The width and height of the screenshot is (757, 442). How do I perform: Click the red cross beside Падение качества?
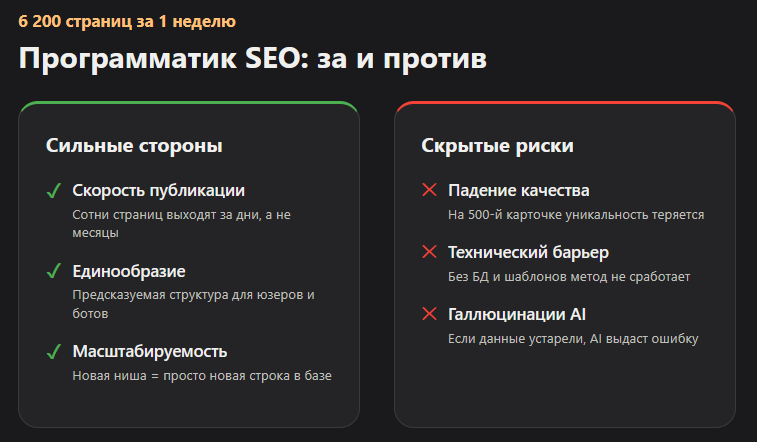(x=429, y=190)
